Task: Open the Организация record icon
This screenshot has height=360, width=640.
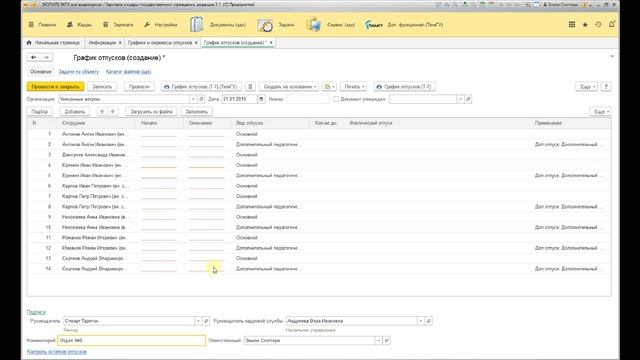Action: [201, 99]
